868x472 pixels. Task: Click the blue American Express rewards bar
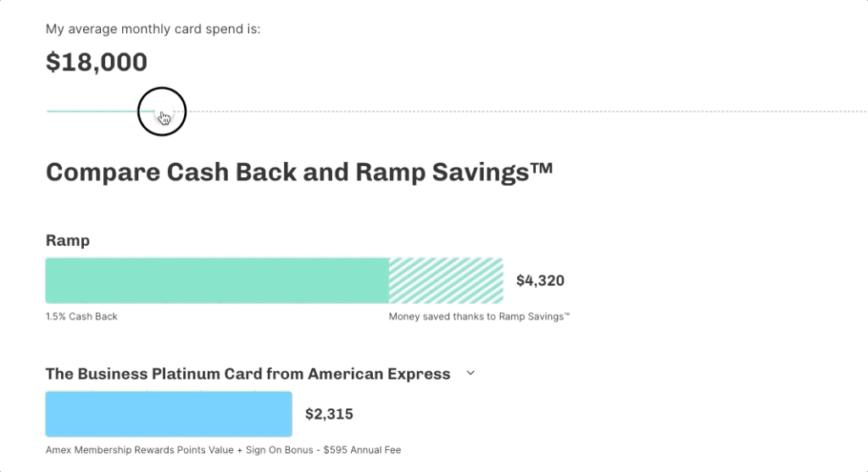(x=169, y=414)
